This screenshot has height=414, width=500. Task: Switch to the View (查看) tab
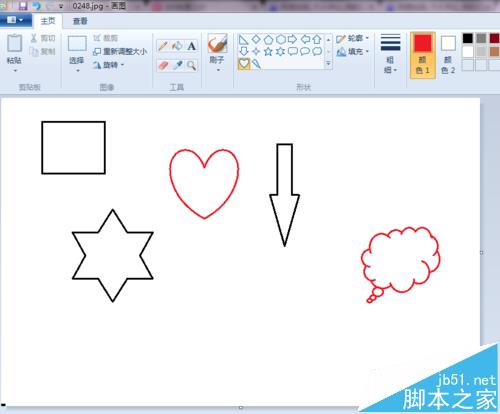(x=80, y=21)
